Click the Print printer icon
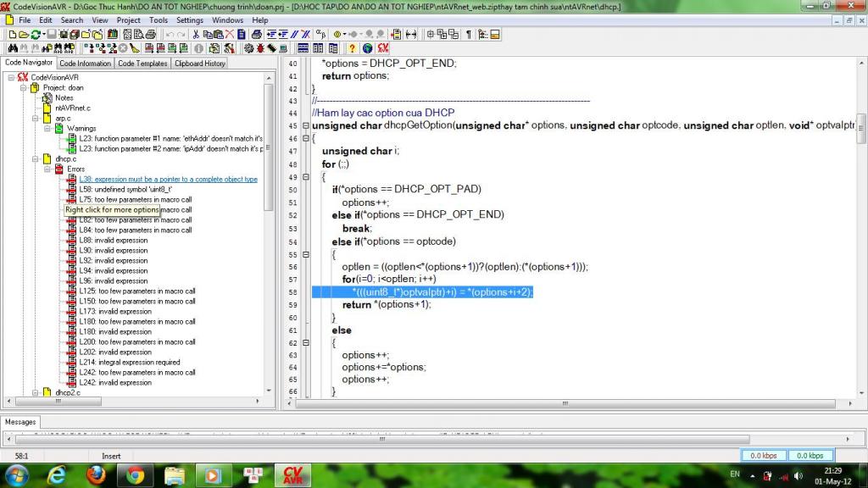The height and width of the screenshot is (488, 868). pos(150,34)
